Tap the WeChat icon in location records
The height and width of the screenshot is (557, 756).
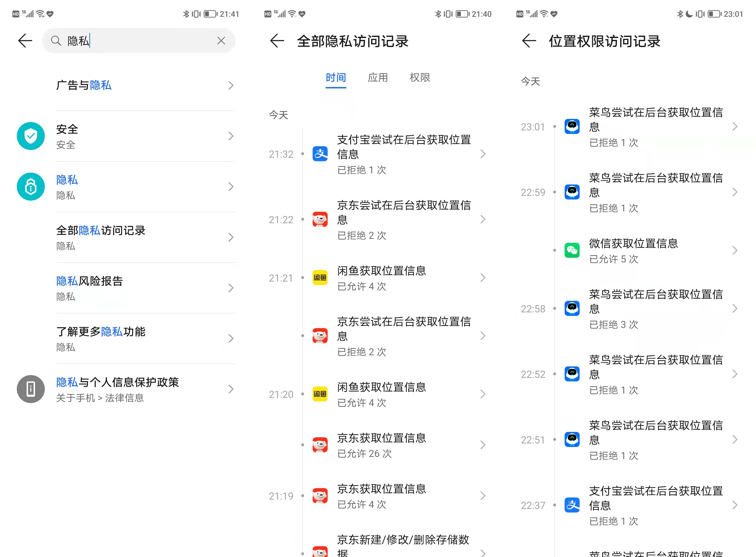(572, 250)
